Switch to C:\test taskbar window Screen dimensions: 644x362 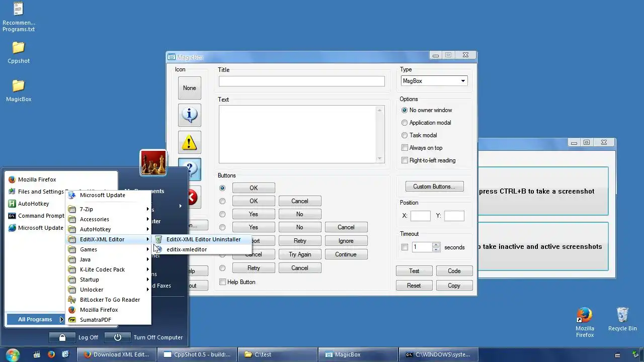278,354
